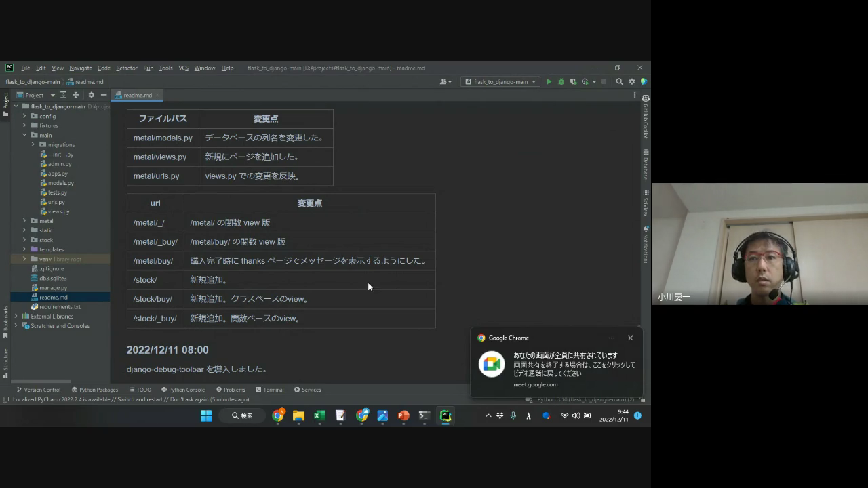Open Excel from the Windows taskbar
868x488 pixels.
[x=319, y=416]
